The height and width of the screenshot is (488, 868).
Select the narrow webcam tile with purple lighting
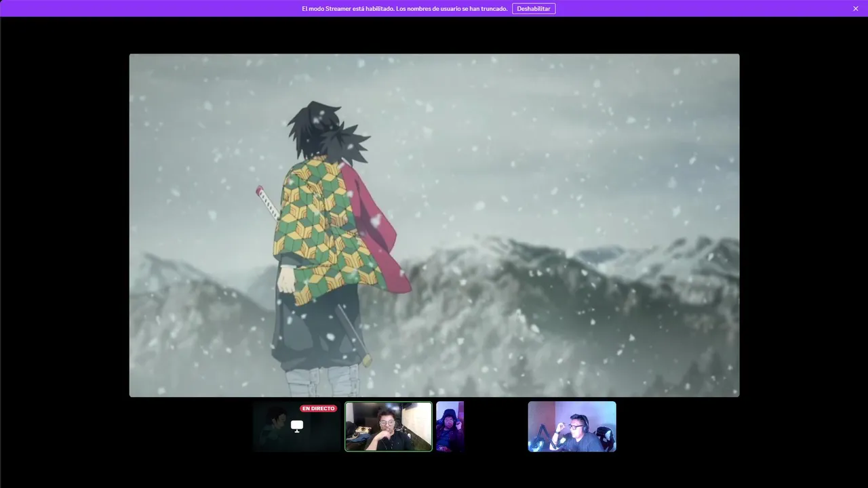[450, 426]
